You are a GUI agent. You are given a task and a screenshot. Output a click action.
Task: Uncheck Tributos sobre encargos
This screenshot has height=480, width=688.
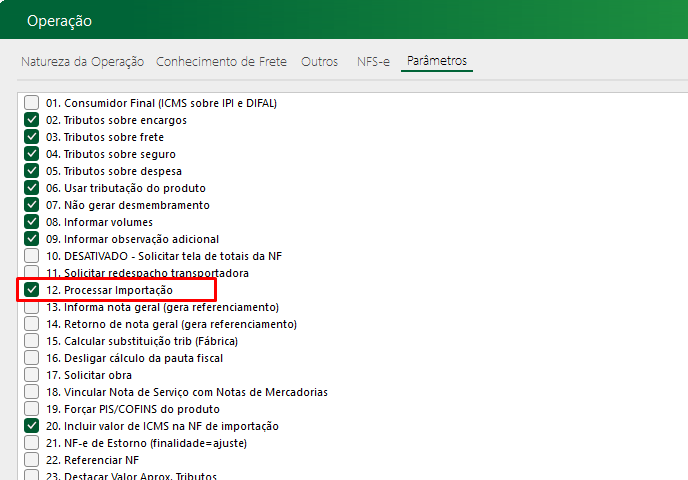pyautogui.click(x=32, y=120)
